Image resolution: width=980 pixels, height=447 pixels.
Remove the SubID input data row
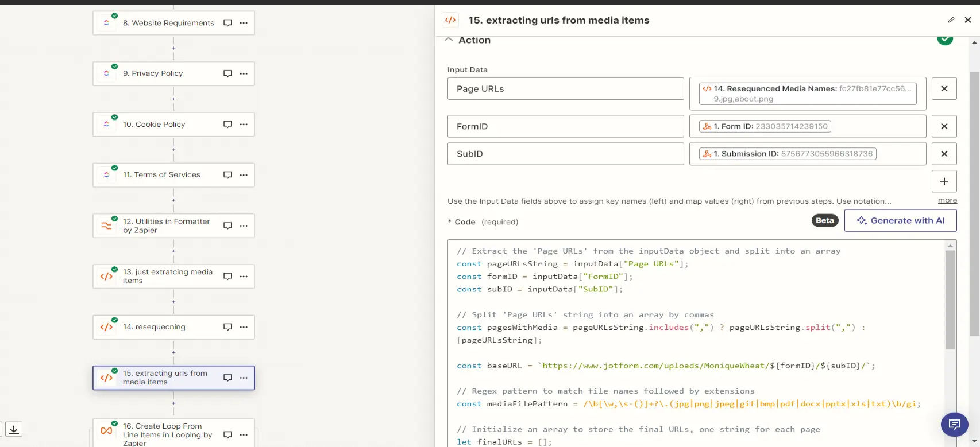tap(944, 154)
